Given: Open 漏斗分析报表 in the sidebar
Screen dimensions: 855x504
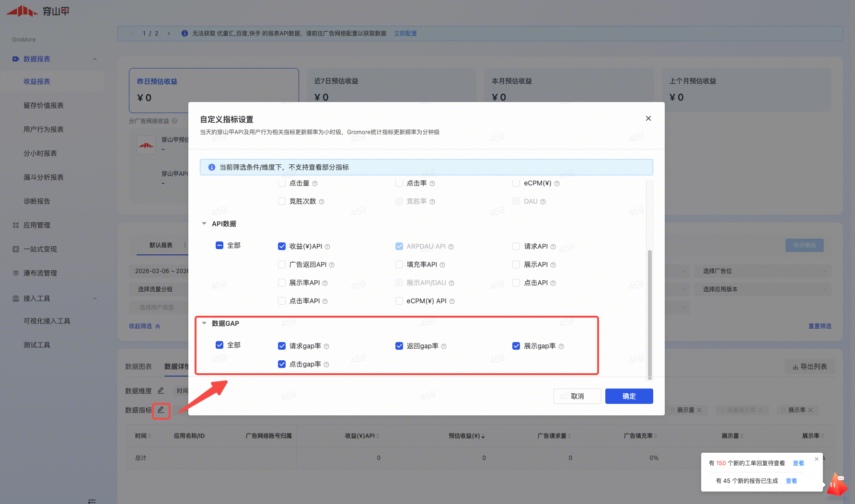Looking at the screenshot, I should (44, 177).
